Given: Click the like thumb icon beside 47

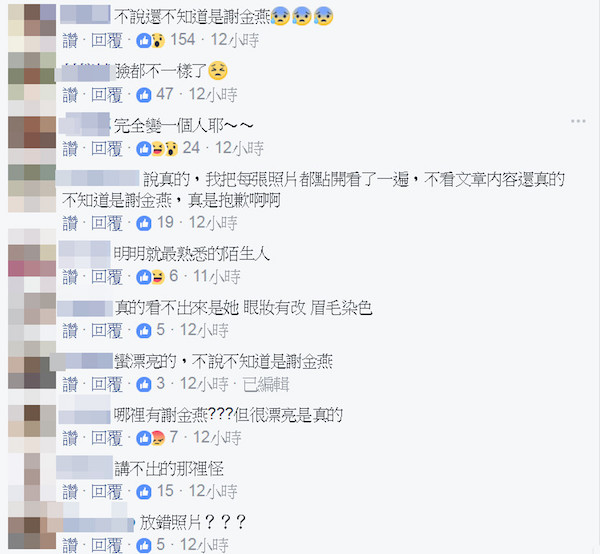Looking at the screenshot, I should click(144, 95).
